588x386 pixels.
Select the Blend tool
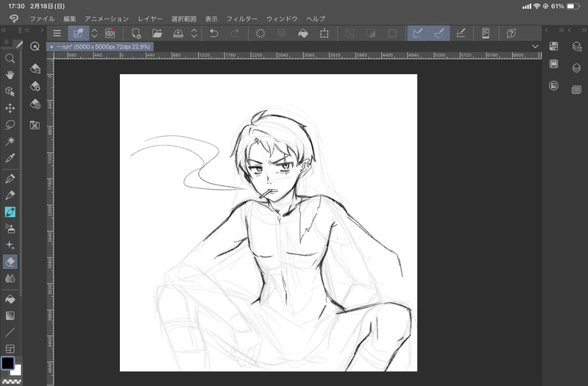(x=10, y=279)
